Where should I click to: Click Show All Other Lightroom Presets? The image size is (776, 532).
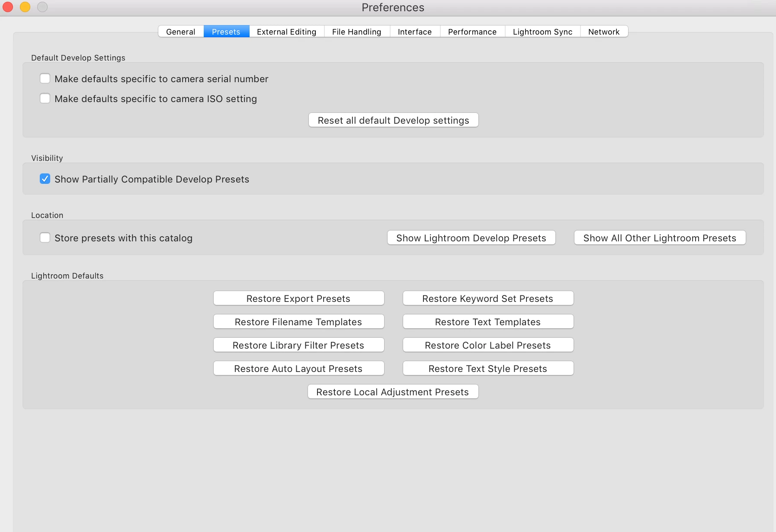660,238
